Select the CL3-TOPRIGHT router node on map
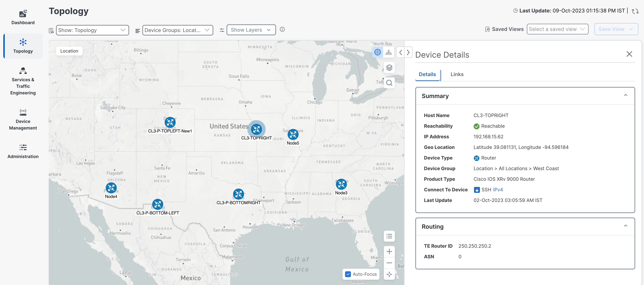Screen dimensions: 644x285 pos(257,130)
